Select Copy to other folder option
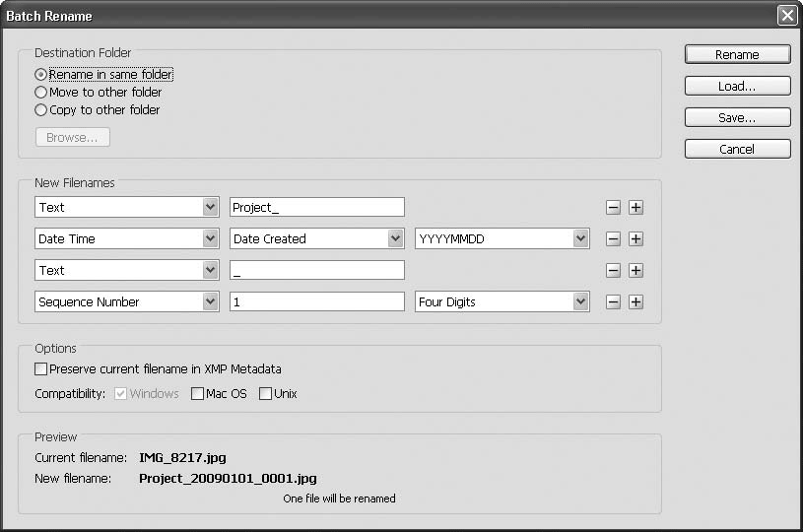The image size is (803, 532). 41,110
